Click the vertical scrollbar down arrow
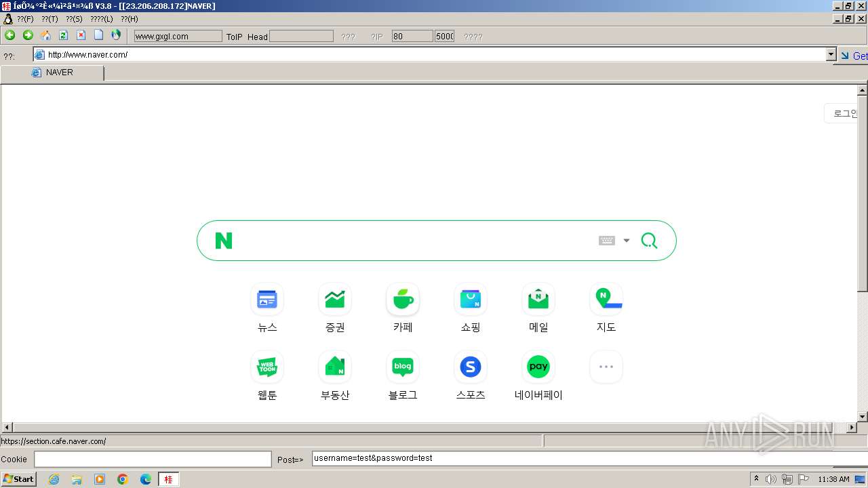The image size is (868, 488). pos(863,417)
